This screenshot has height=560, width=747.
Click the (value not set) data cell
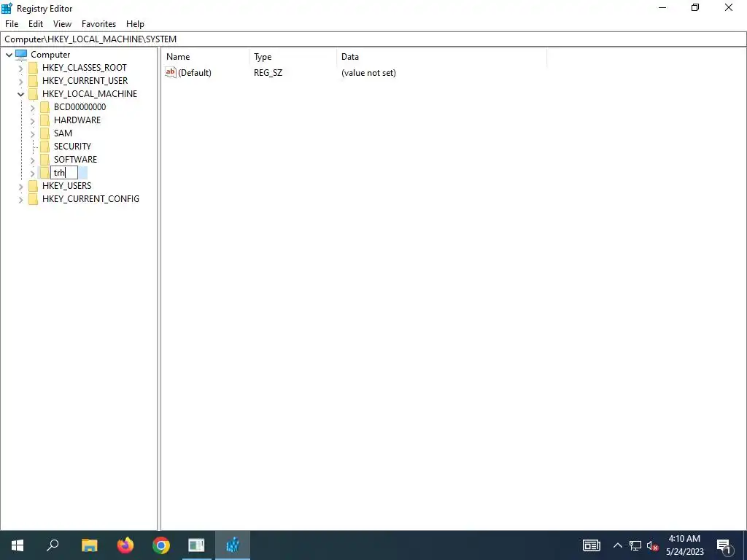tap(368, 73)
